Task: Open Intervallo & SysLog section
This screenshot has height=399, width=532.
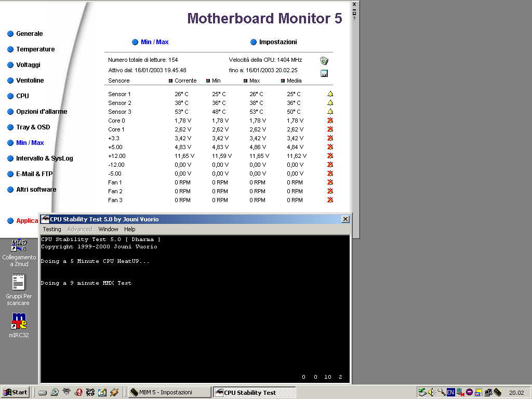Action: pos(41,158)
